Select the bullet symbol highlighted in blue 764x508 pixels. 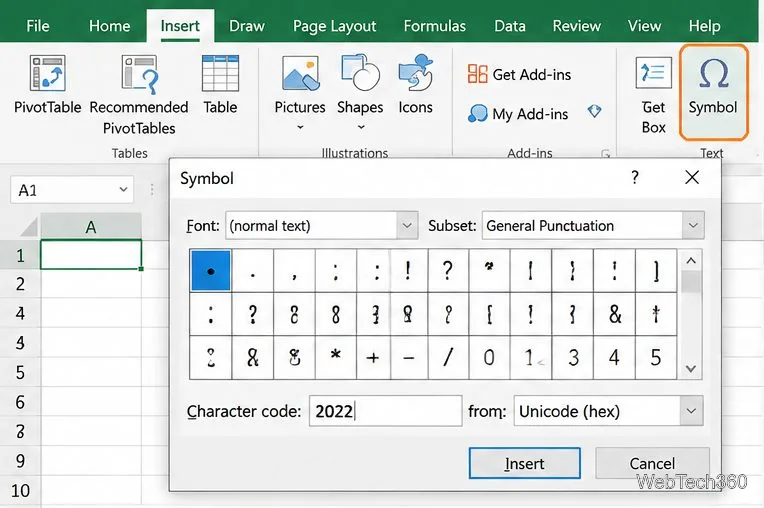[210, 271]
